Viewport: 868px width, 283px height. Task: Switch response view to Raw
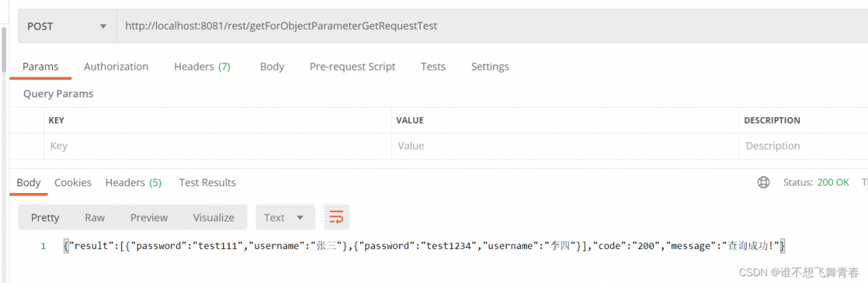pos(95,217)
